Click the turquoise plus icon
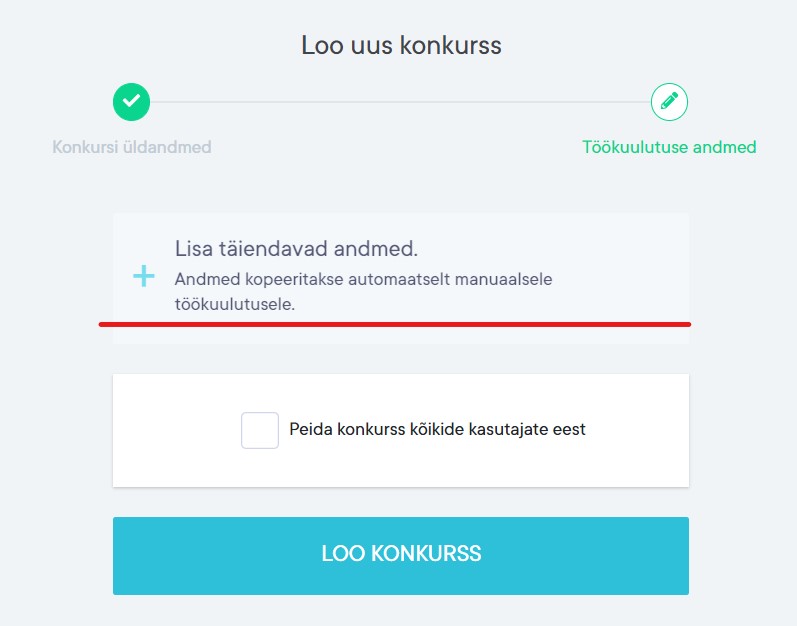Image resolution: width=797 pixels, height=626 pixels. tap(144, 276)
